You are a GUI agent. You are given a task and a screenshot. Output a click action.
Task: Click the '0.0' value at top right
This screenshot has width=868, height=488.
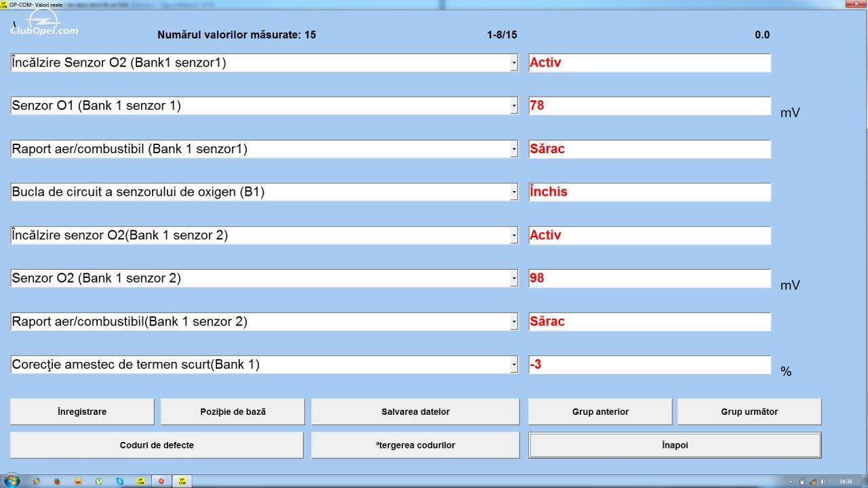coord(762,35)
